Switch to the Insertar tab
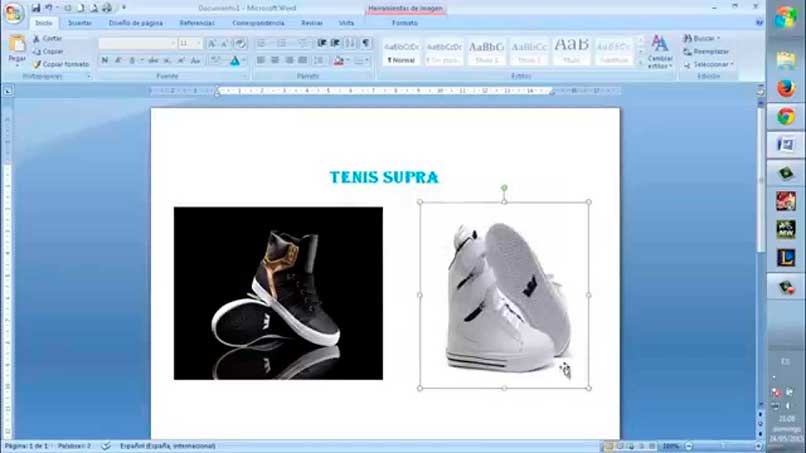806x453 pixels. (x=80, y=23)
